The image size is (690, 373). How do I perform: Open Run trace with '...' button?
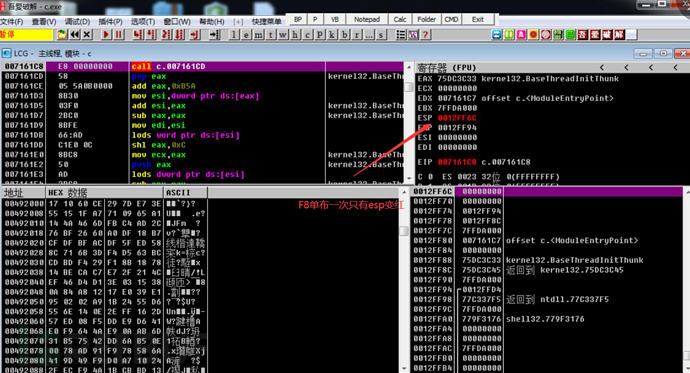tap(369, 34)
